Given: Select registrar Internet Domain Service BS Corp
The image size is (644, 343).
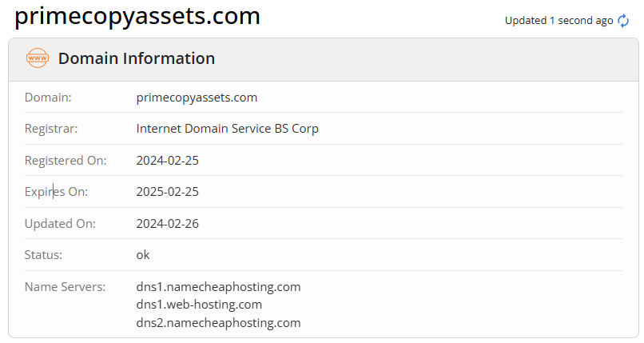Looking at the screenshot, I should 228,129.
